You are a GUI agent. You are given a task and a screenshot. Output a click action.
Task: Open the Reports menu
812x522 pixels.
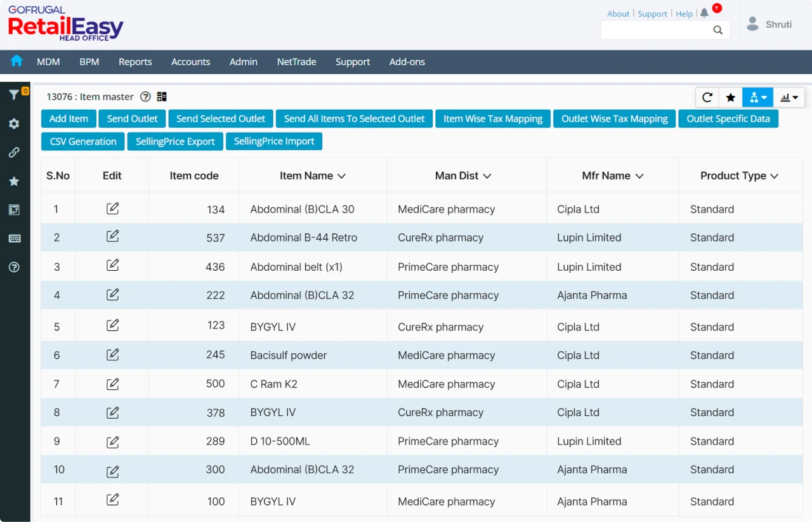(x=135, y=62)
